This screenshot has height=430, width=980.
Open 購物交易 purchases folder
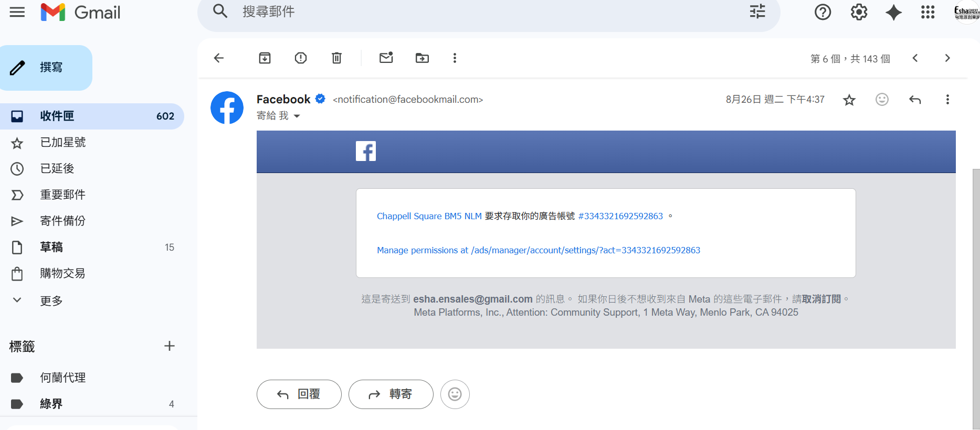92,274
